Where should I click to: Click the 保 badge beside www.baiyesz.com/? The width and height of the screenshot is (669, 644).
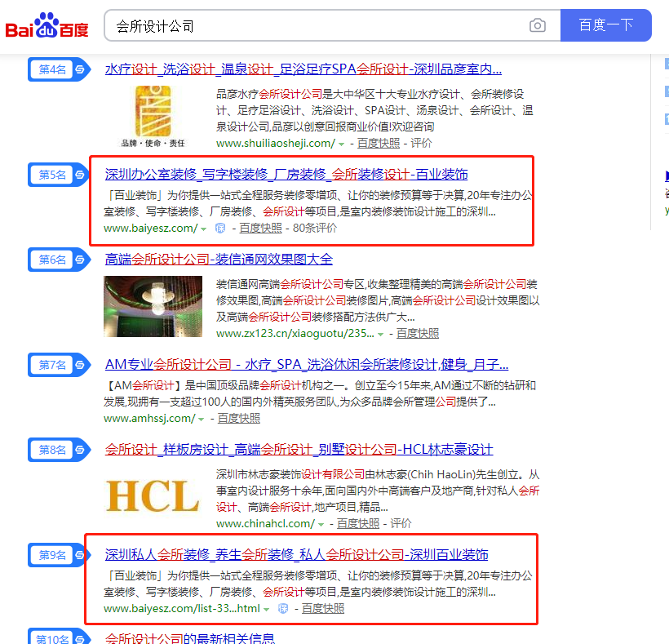(220, 229)
